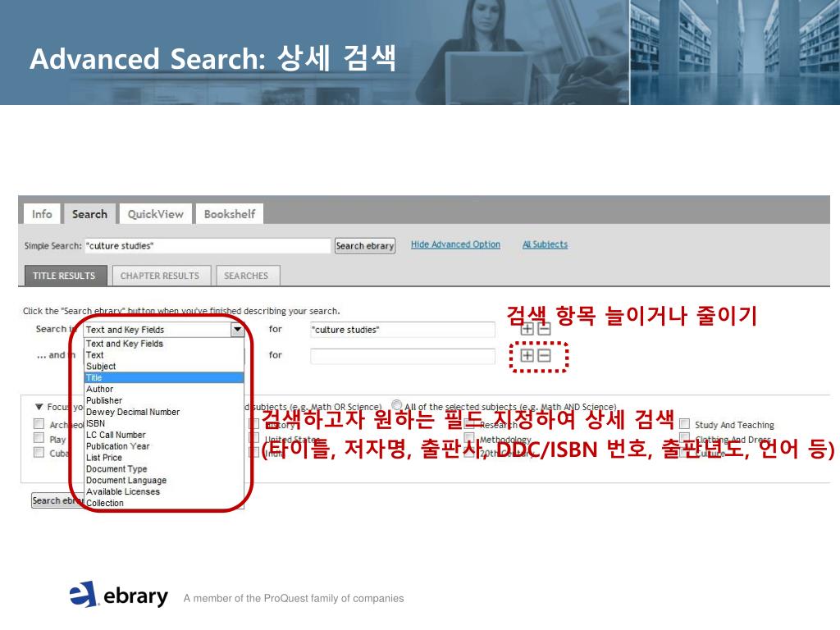
Task: Check the United States subject checkbox
Action: 254,438
